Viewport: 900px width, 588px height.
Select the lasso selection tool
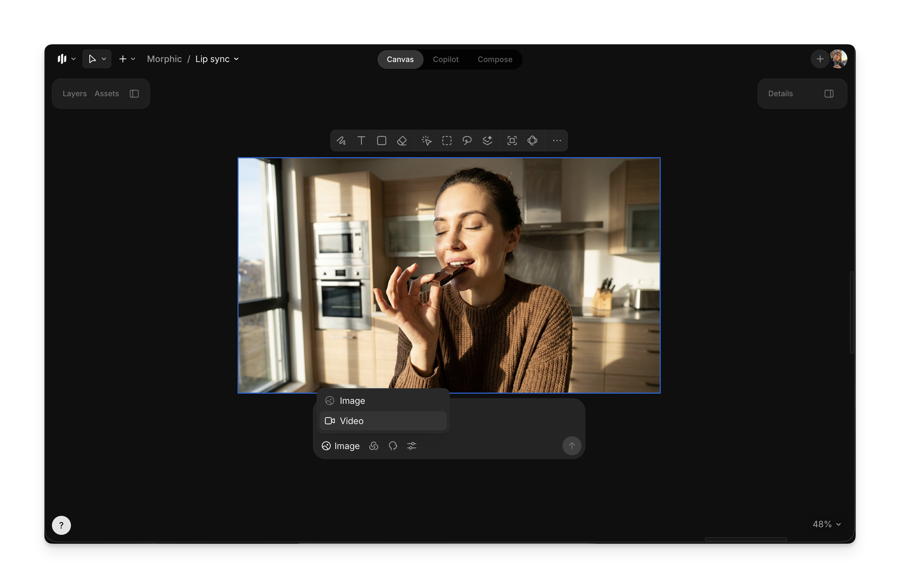(467, 141)
